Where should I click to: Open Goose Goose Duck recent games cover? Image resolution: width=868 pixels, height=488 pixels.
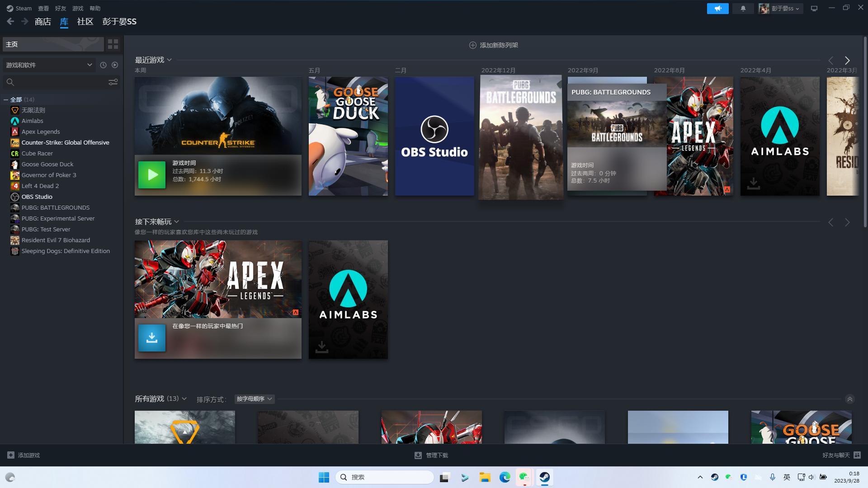pos(348,136)
